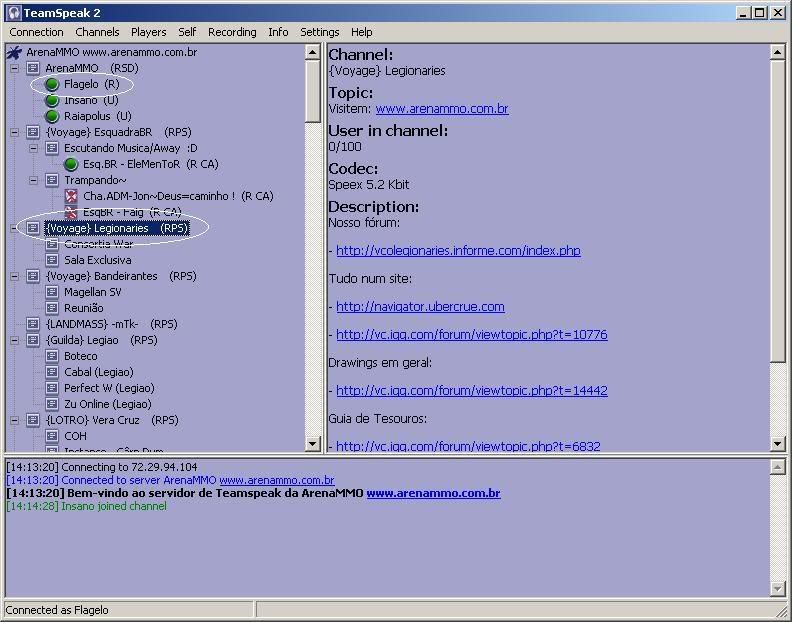The width and height of the screenshot is (792, 622).
Task: Collapse the {Guilda} Legiao channel
Action: pyautogui.click(x=14, y=340)
